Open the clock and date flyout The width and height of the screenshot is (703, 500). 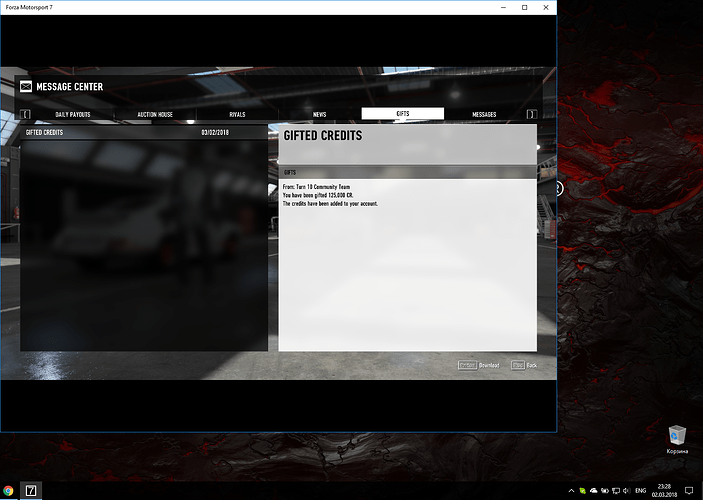tap(664, 491)
